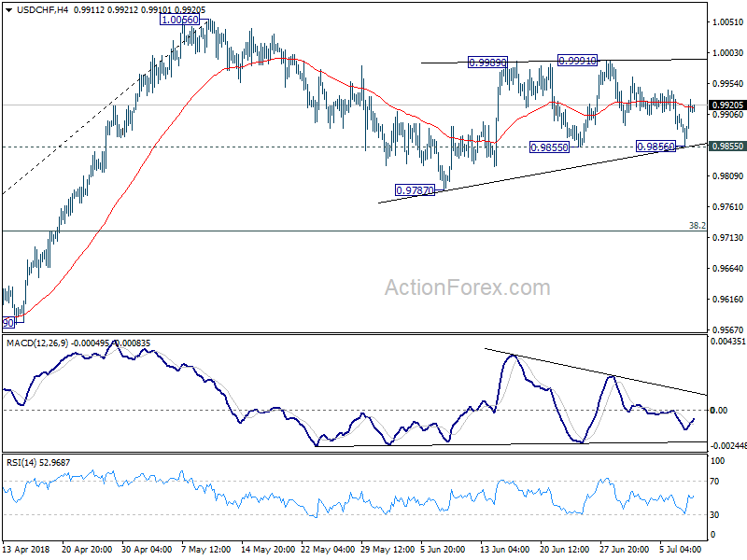This screenshot has width=747, height=560.
Task: Click the 13 Jun 04:00 date label
Action: (x=504, y=550)
